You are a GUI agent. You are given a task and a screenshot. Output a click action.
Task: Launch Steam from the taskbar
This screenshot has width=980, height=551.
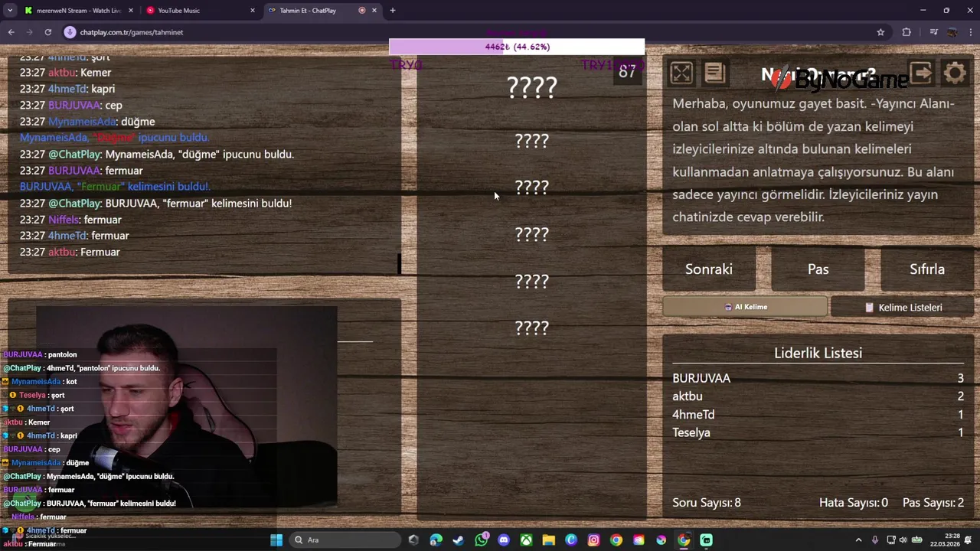point(458,540)
